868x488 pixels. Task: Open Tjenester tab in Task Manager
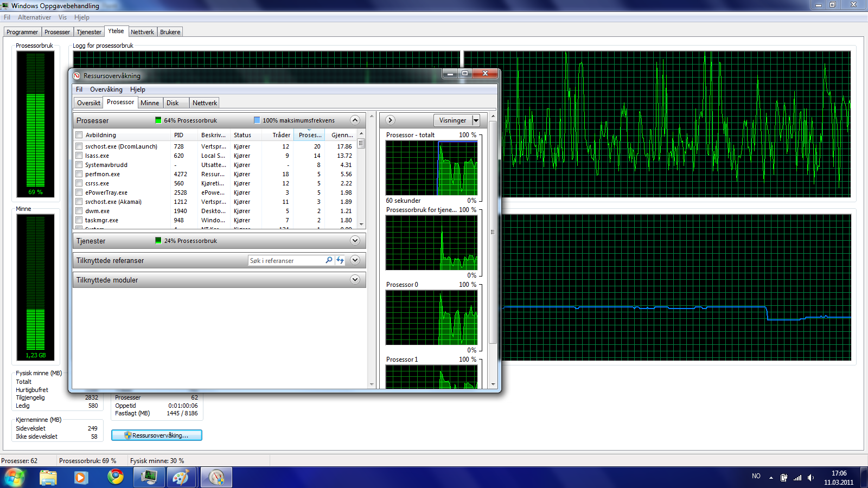coord(89,32)
